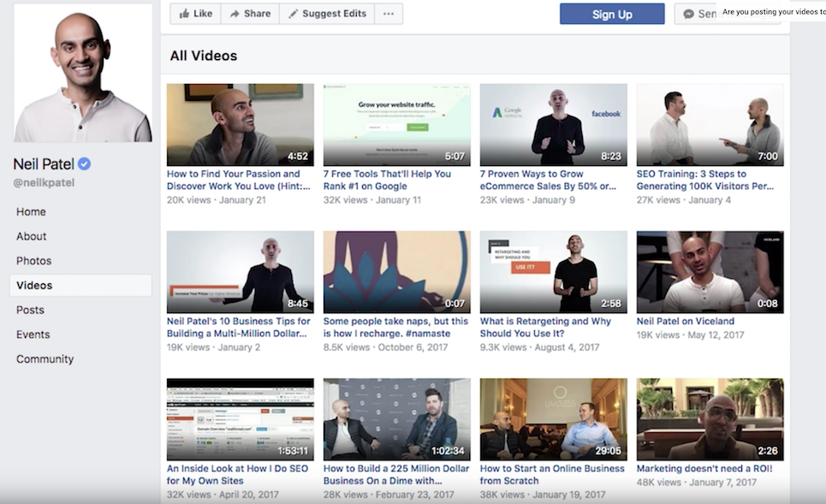Open 'Some people take naps' title link
This screenshot has height=504, width=826.
pyautogui.click(x=395, y=328)
